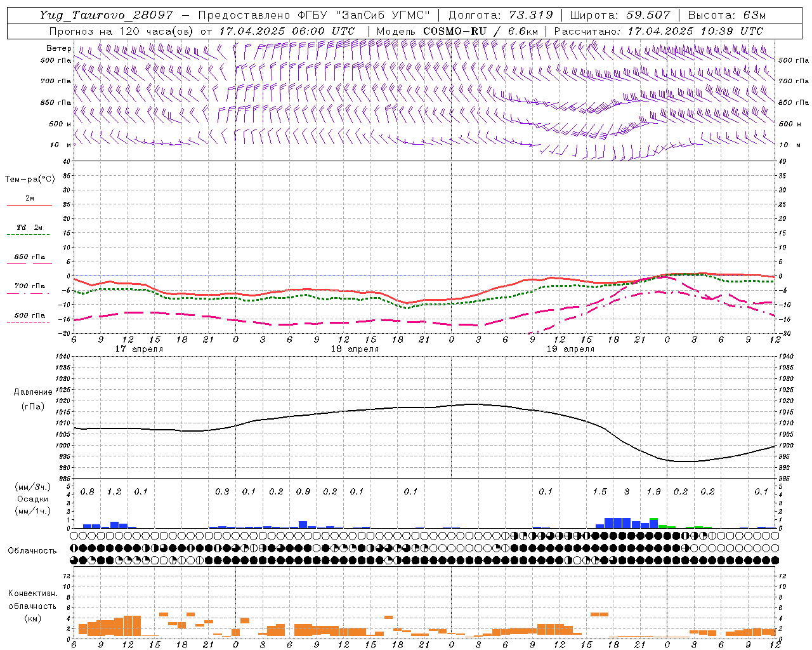This screenshot has height=650, width=812.
Task: Click the (мм/1ч.) precipitation unit label
Action: coord(32,511)
